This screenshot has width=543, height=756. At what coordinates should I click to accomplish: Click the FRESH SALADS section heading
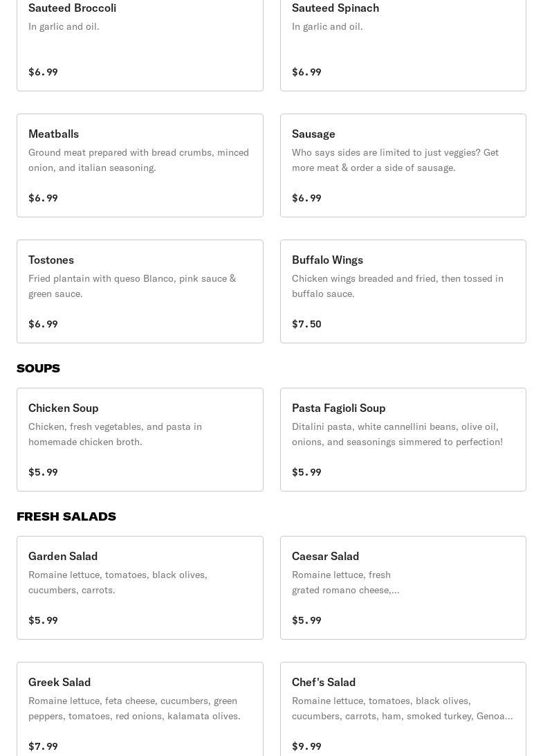[66, 516]
